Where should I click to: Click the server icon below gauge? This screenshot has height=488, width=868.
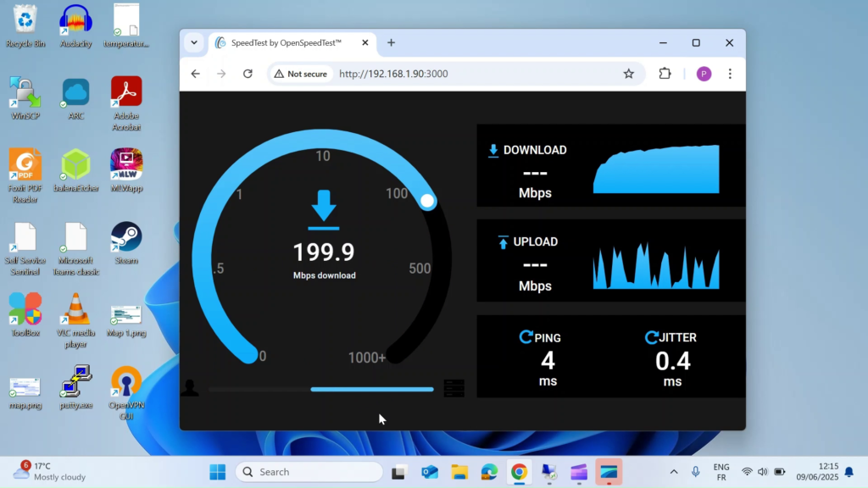[x=454, y=388]
